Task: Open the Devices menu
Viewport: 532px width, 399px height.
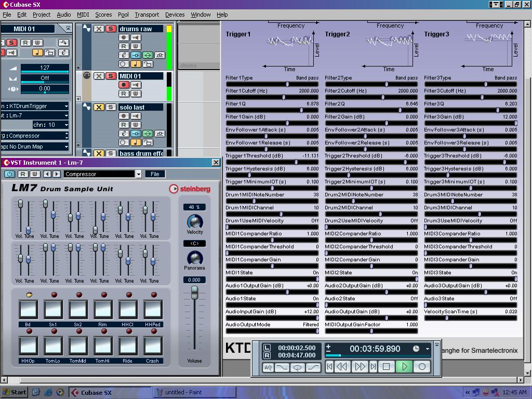Action: click(175, 15)
